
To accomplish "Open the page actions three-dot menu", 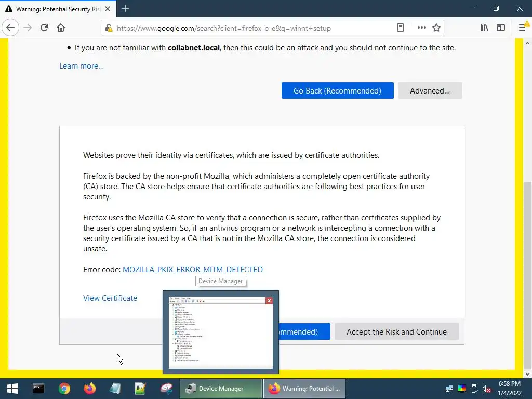I will 421,28.
